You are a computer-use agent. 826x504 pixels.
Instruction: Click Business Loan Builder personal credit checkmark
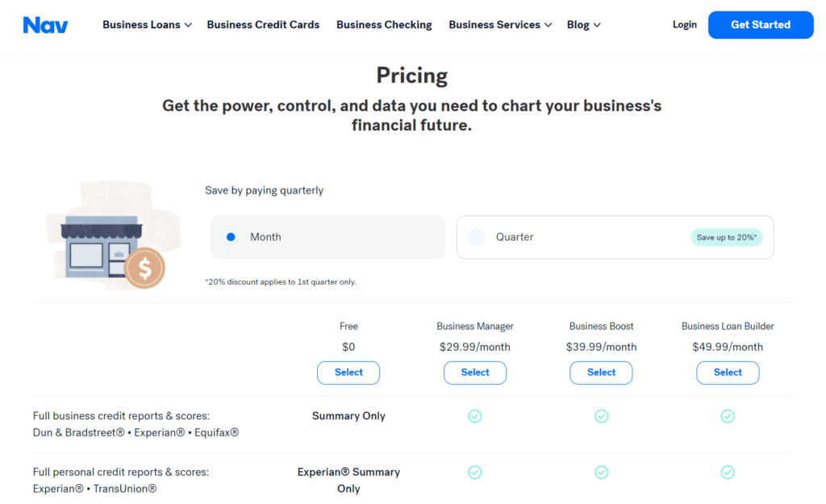728,473
